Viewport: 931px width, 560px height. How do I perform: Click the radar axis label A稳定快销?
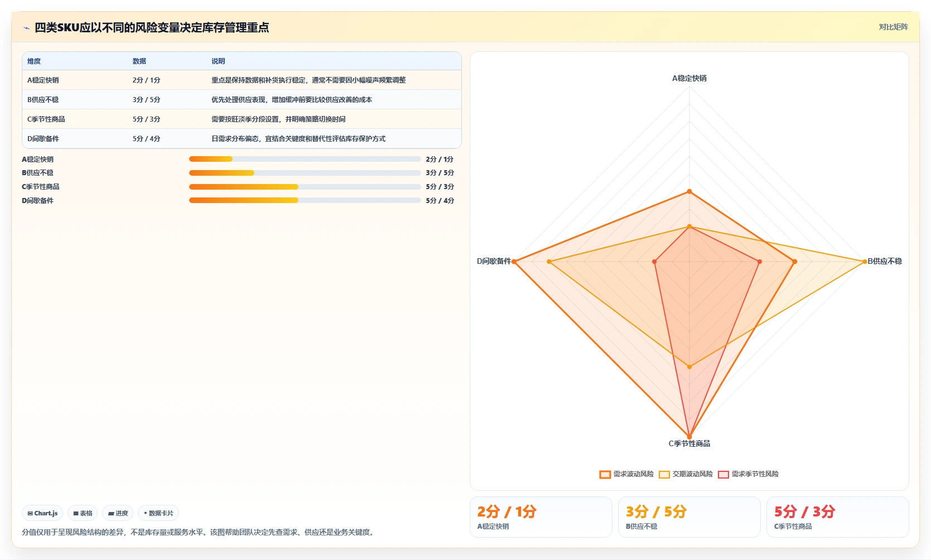click(689, 79)
